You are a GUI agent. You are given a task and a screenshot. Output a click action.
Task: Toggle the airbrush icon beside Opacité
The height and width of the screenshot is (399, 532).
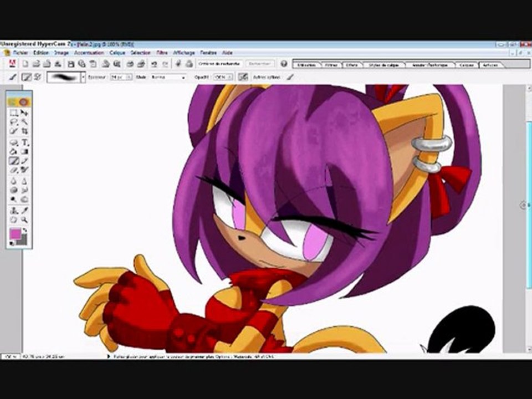point(243,77)
